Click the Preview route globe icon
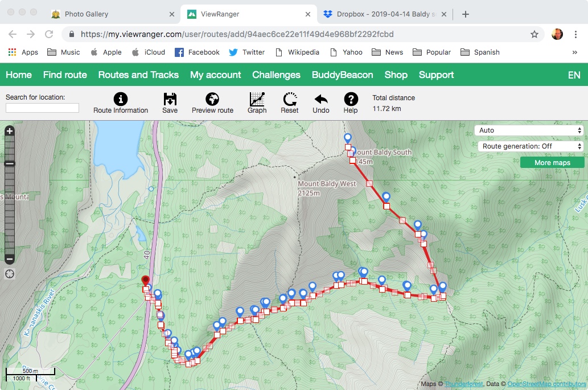Screen dimensions: 588x390 point(212,99)
